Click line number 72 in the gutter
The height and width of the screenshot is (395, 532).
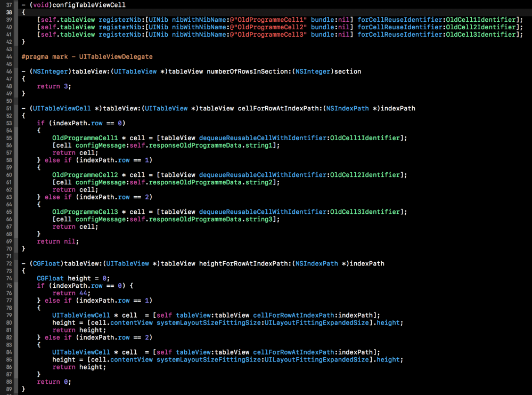point(9,263)
